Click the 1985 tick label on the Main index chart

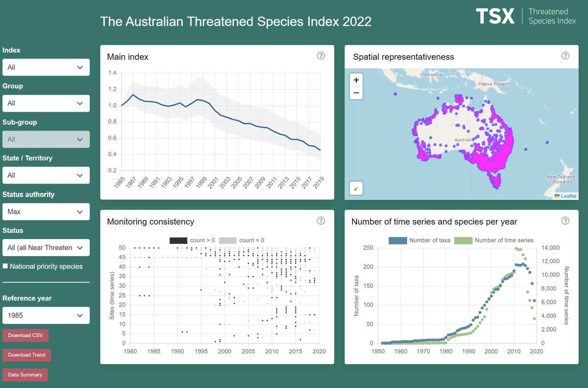(x=120, y=182)
